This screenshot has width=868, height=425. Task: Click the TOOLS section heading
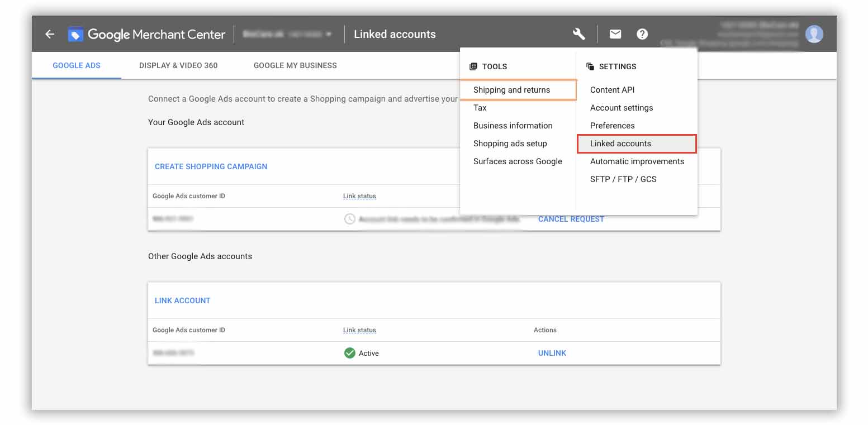click(x=495, y=66)
